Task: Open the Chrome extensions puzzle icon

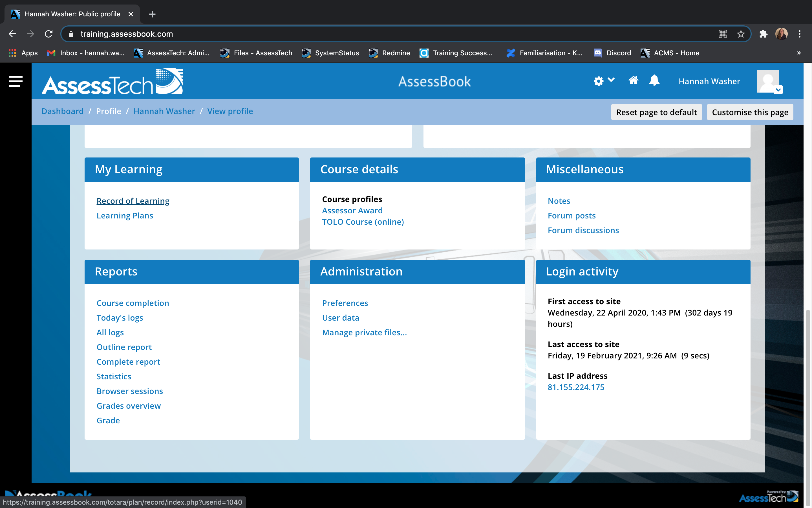Action: 763,34
